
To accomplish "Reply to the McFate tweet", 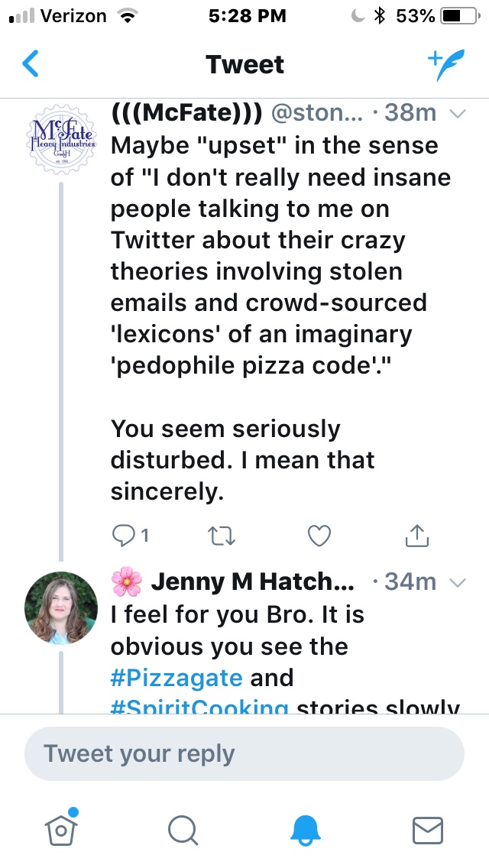I will pos(123,536).
